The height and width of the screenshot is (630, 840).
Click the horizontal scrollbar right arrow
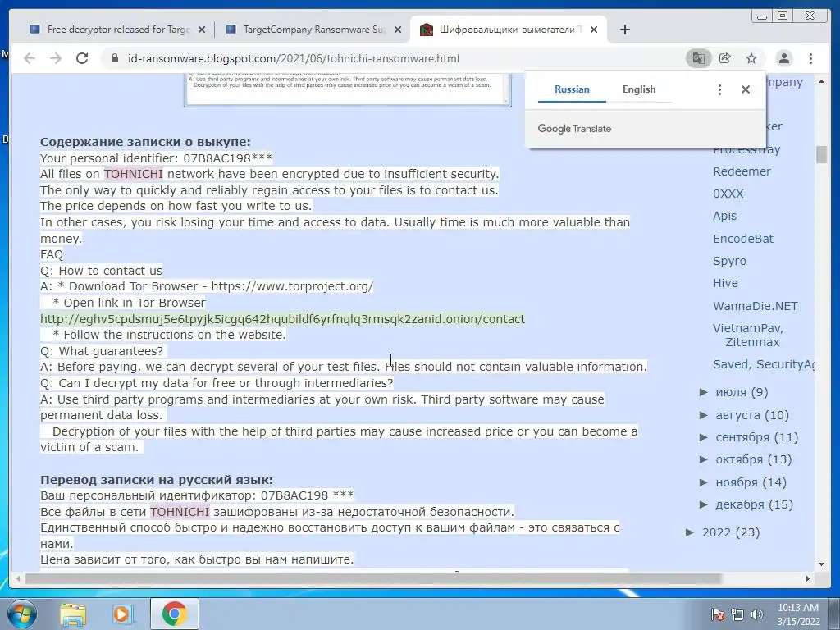coord(808,578)
